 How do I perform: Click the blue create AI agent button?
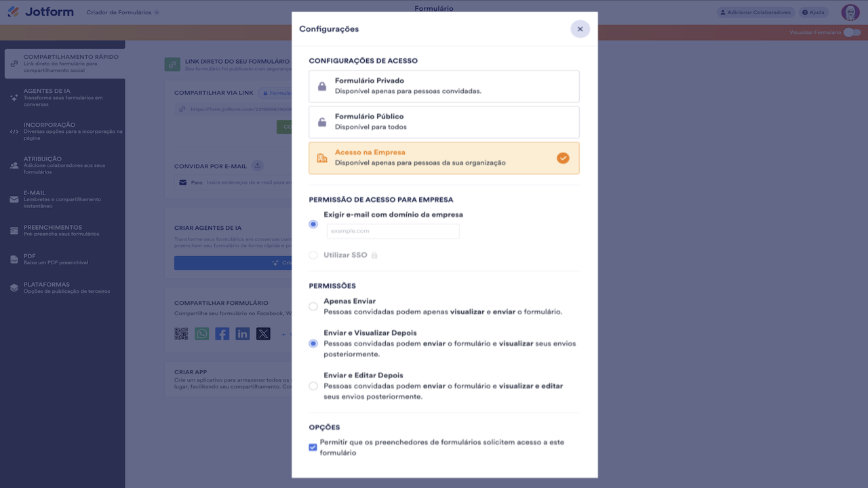click(233, 263)
